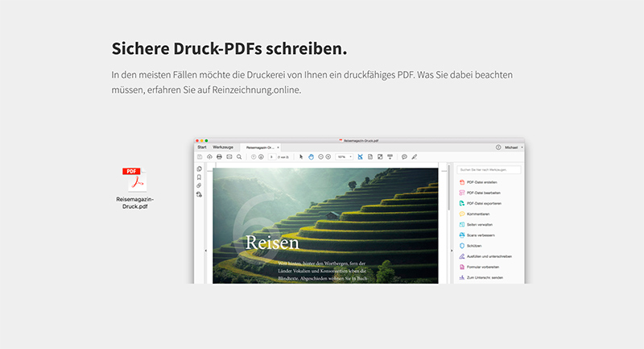Open the bookmarks panel icon

(199, 177)
